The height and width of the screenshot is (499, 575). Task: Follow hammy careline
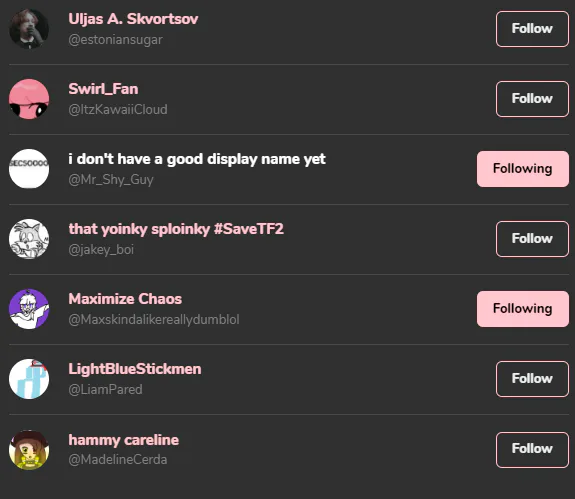[532, 450]
